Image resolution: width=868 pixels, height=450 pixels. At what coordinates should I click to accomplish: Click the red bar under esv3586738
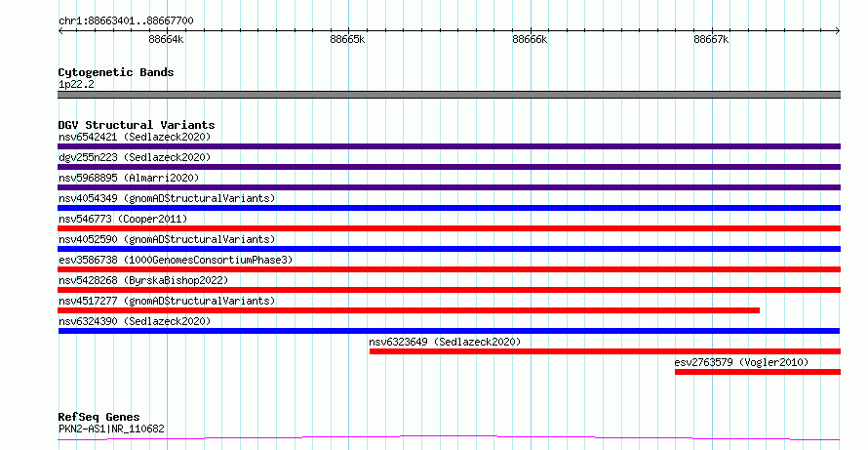click(449, 269)
